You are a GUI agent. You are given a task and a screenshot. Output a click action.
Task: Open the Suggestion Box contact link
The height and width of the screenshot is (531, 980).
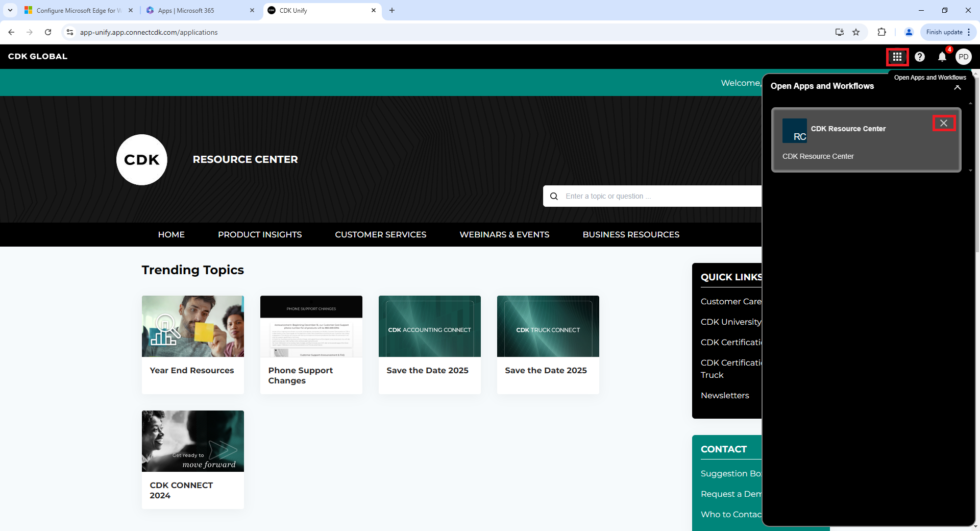point(731,474)
